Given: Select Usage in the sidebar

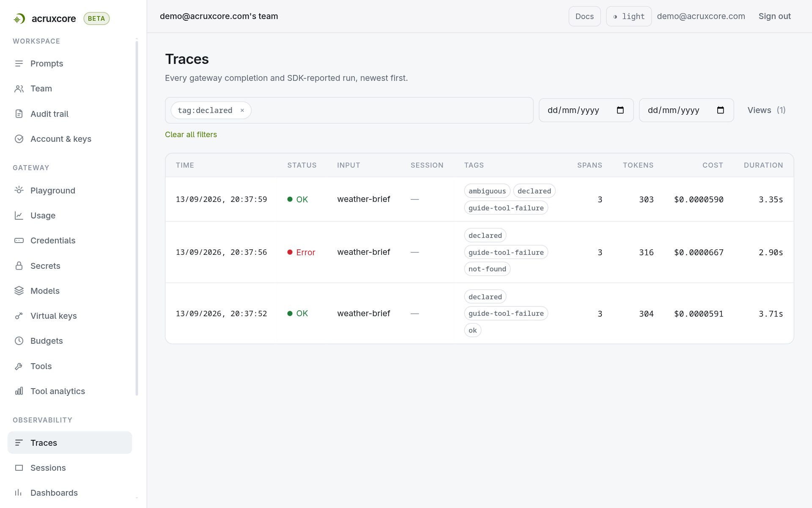Looking at the screenshot, I should point(70,215).
